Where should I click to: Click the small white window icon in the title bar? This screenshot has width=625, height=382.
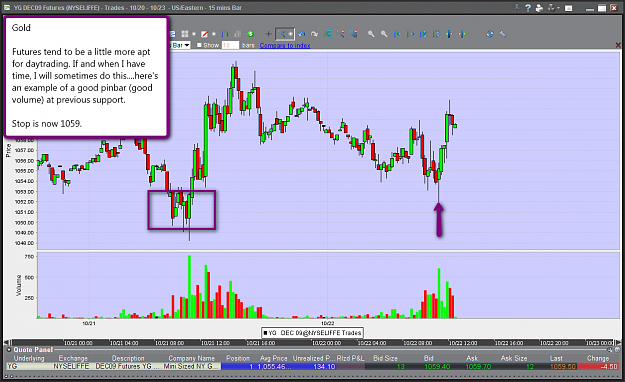(x=569, y=8)
